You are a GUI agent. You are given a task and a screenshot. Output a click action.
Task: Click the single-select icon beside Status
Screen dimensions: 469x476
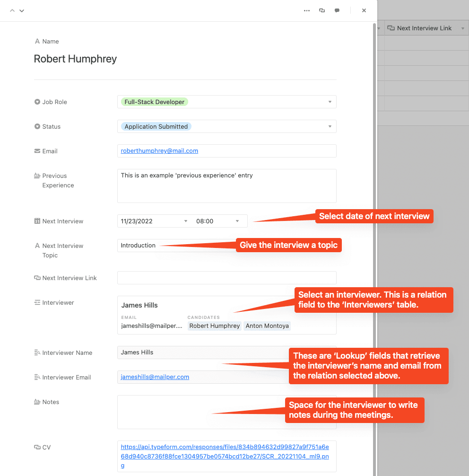point(37,126)
